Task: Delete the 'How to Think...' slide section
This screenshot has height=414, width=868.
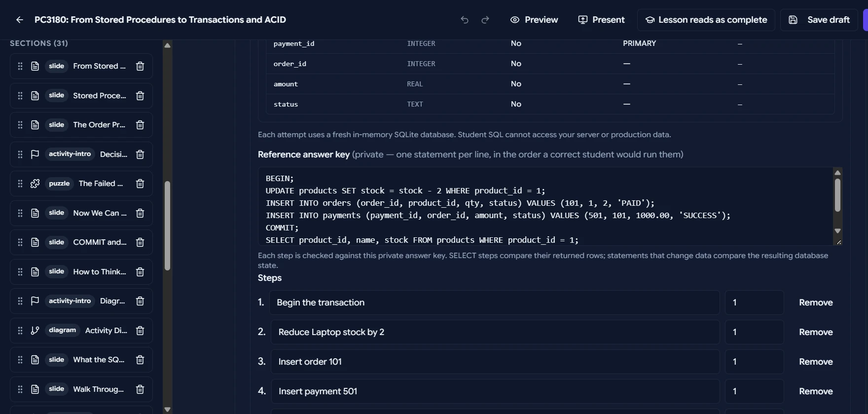Action: coord(140,272)
